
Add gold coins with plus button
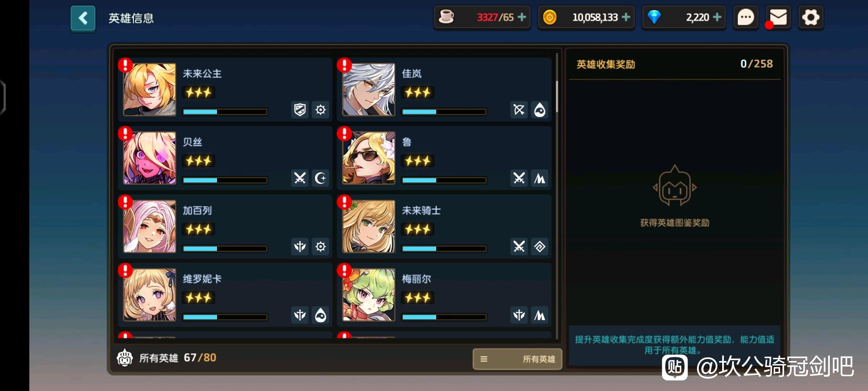tap(626, 17)
